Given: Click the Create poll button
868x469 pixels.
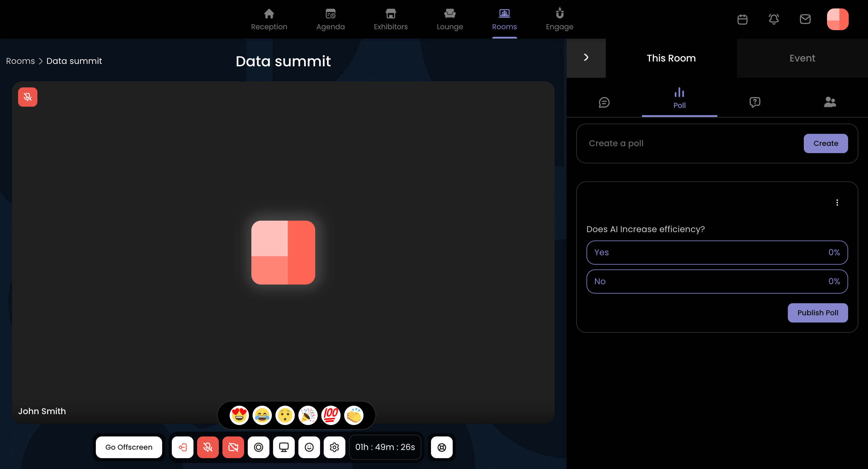Looking at the screenshot, I should point(826,143).
